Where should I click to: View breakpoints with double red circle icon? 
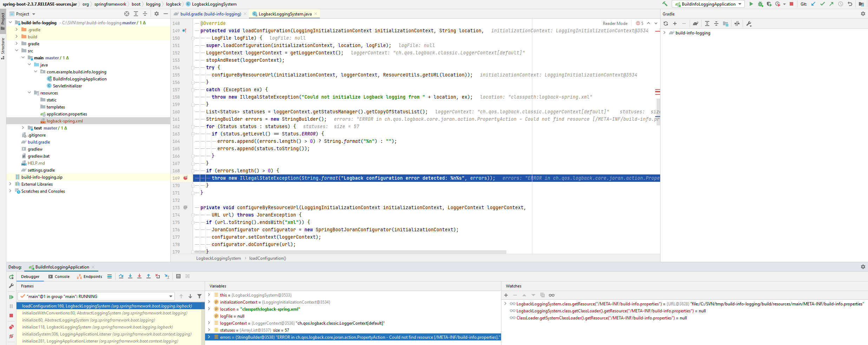tap(11, 327)
